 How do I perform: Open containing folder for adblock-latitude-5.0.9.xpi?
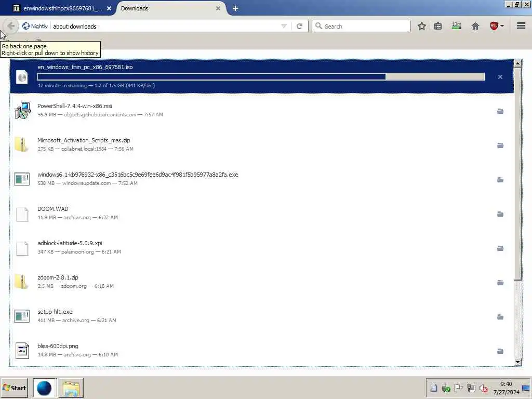tap(500, 248)
